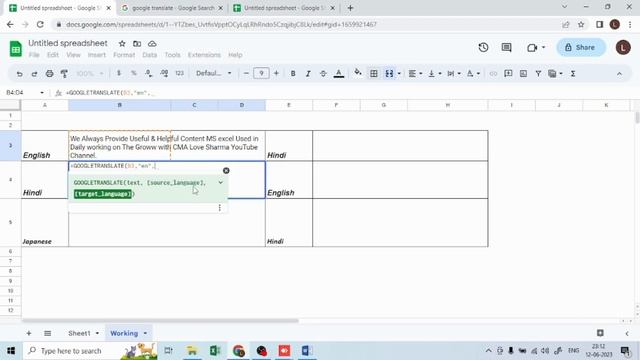The width and height of the screenshot is (640, 360).
Task: Increase decimal places icon
Action: tap(164, 73)
